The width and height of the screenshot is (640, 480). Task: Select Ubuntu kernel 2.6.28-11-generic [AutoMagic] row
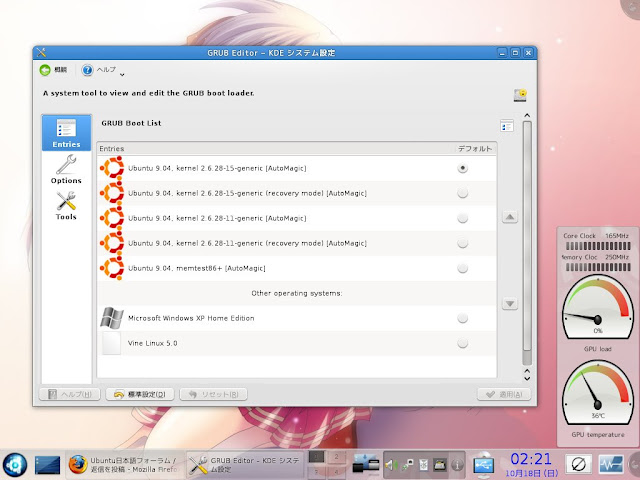(297, 218)
